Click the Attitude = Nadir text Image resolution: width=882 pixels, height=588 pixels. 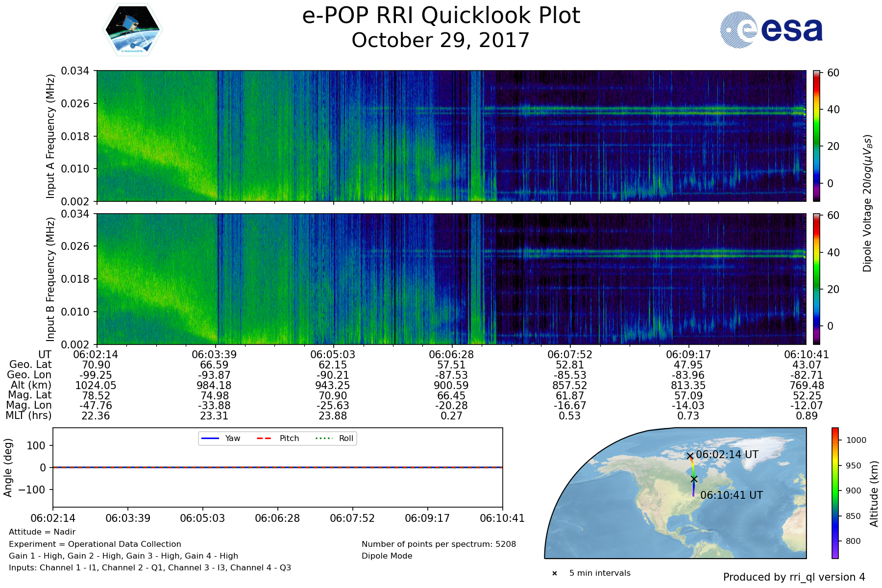pyautogui.click(x=42, y=532)
